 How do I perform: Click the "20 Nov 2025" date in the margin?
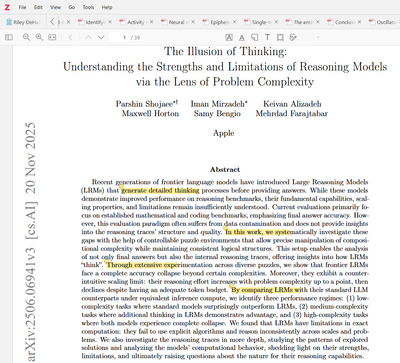(31, 158)
